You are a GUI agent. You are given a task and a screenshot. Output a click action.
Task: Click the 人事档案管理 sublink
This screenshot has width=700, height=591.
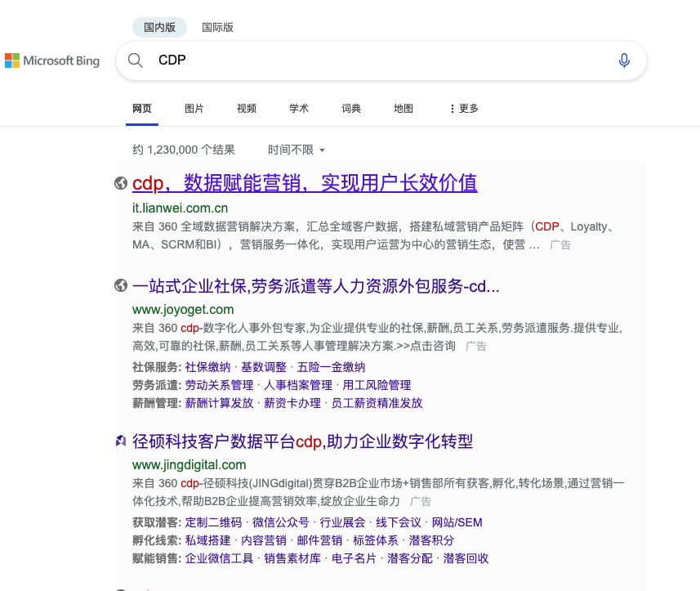[298, 385]
